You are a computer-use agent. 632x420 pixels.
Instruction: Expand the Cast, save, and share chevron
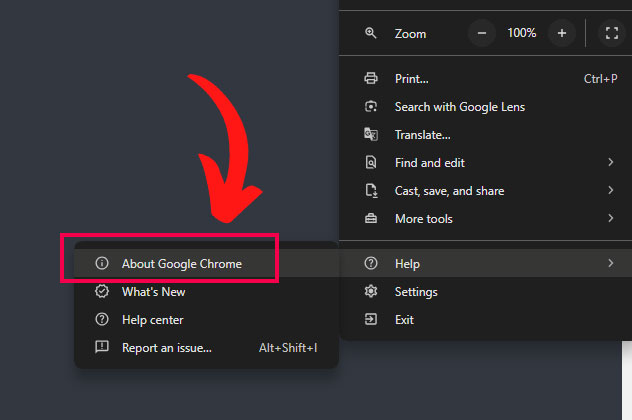pos(611,190)
